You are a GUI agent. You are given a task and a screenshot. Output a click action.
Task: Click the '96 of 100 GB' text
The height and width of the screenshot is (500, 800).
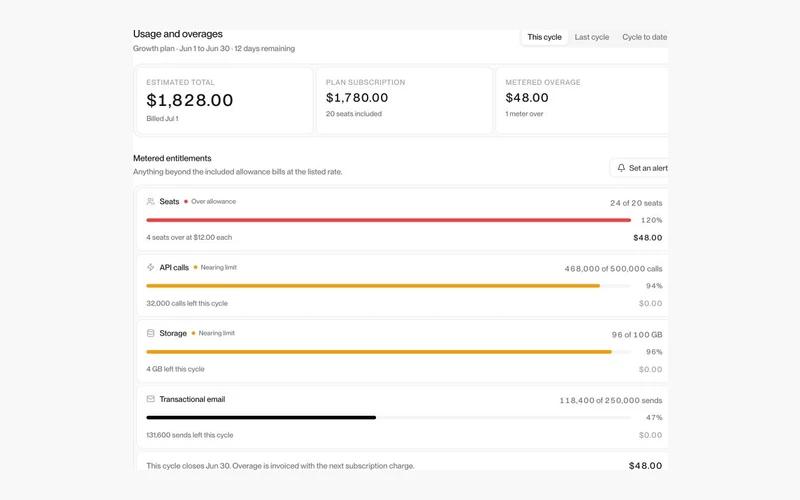(637, 335)
